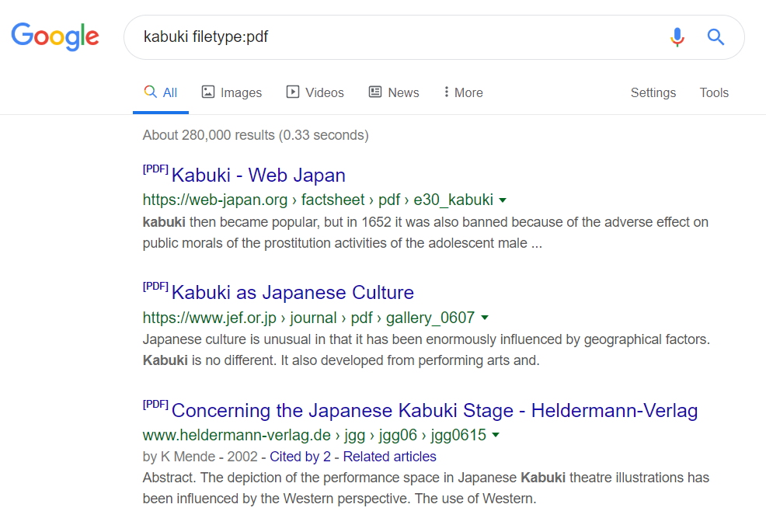Click the blue search magnifier button
766x532 pixels.
(x=716, y=37)
